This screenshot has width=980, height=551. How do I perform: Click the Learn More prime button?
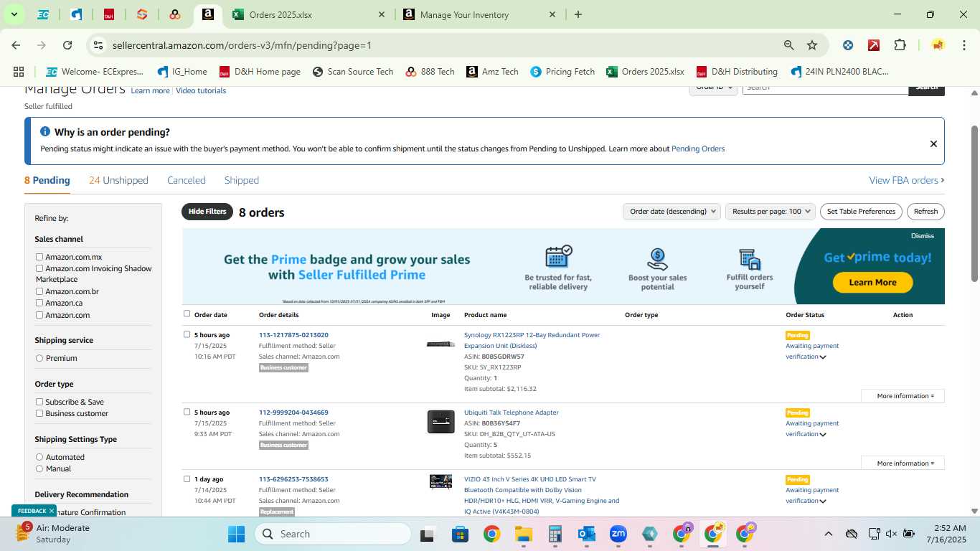click(872, 282)
